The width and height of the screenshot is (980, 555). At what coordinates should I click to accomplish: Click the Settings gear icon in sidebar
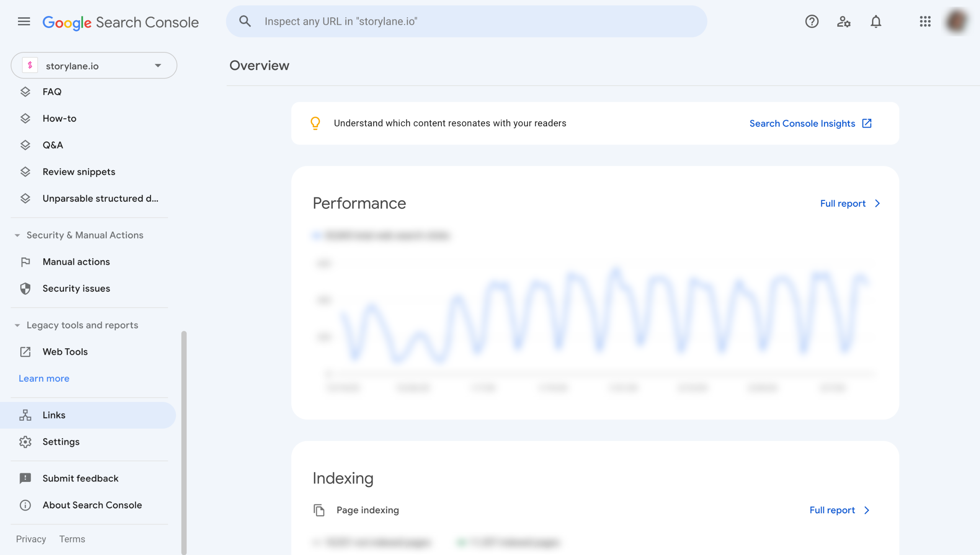tap(25, 442)
